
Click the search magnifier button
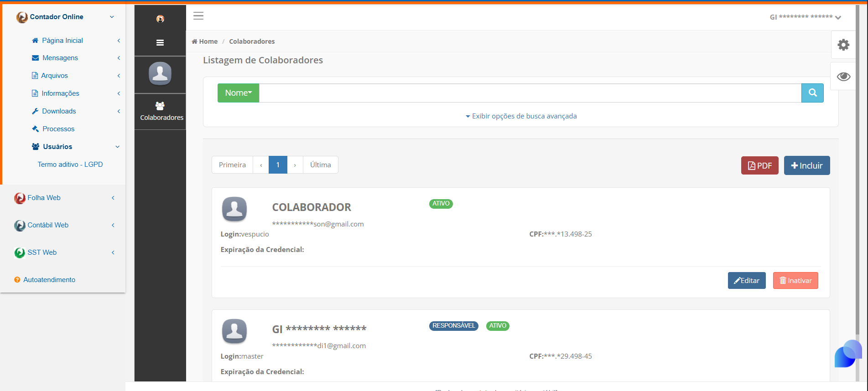[x=812, y=93]
